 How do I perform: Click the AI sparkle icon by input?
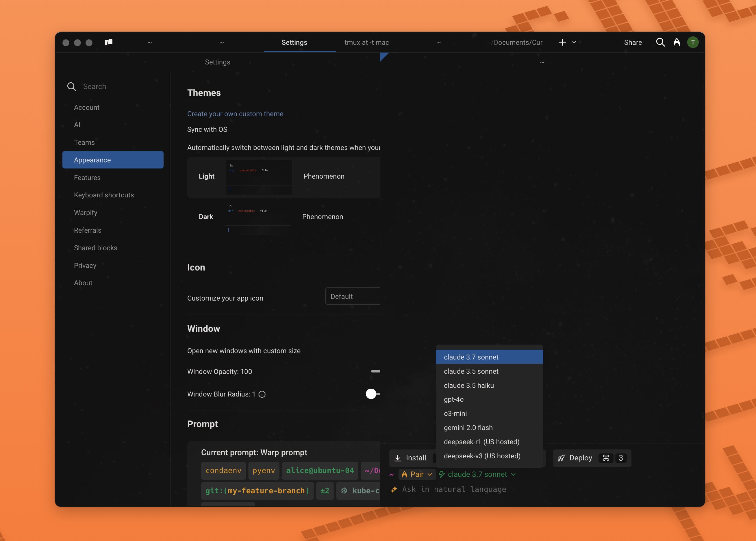(x=394, y=489)
